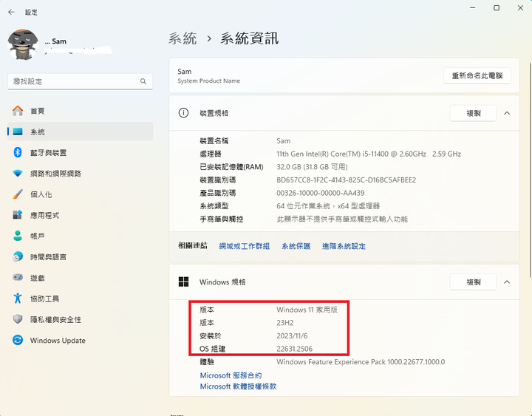Click the product ID 00326-10000-00000-AA439

(x=321, y=193)
